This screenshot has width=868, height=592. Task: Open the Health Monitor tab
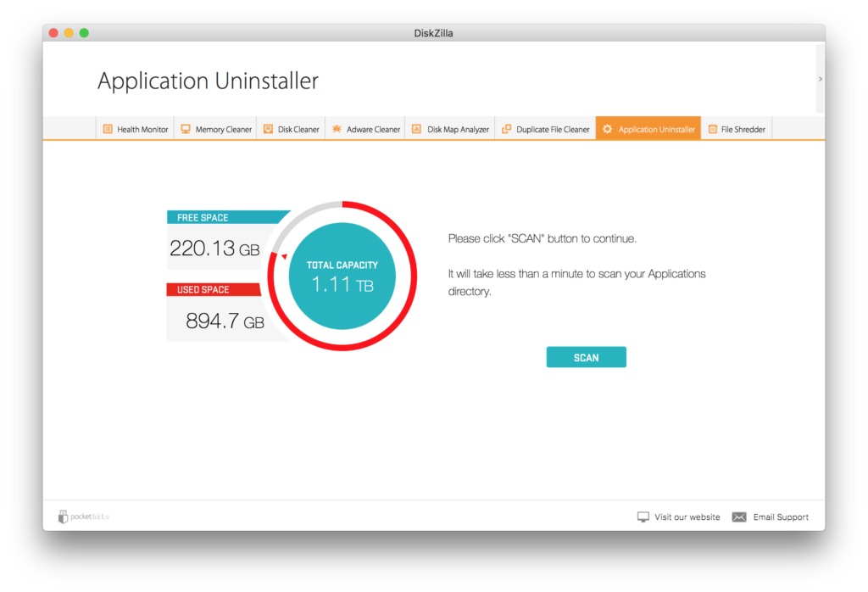(136, 129)
